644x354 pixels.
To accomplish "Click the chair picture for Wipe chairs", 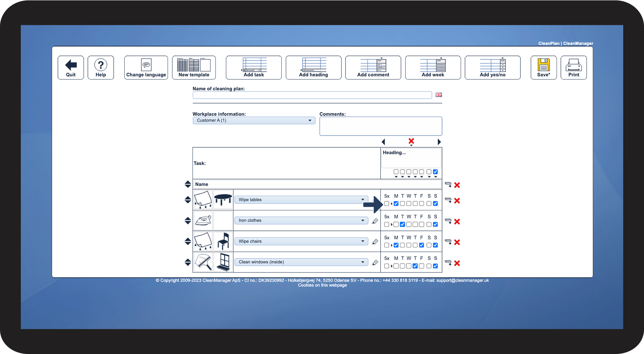I will [x=223, y=241].
